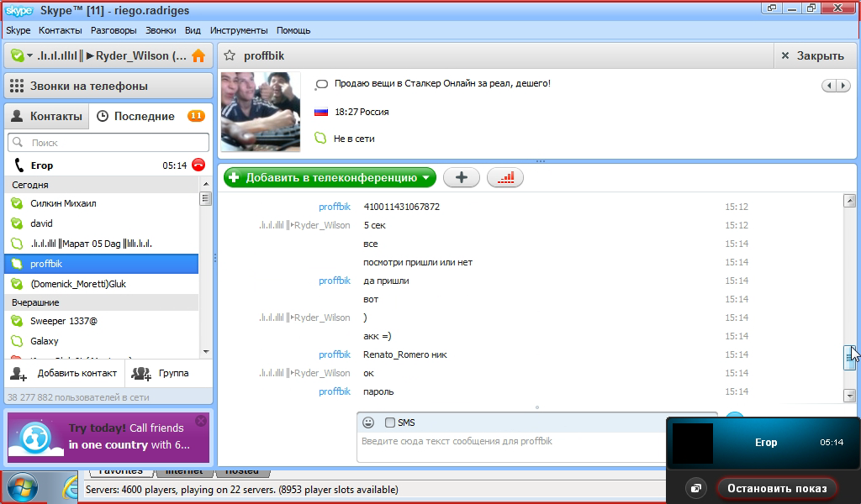This screenshot has height=504, width=861.
Task: Click the status icon next to Sweeper 1337@
Action: click(x=17, y=321)
